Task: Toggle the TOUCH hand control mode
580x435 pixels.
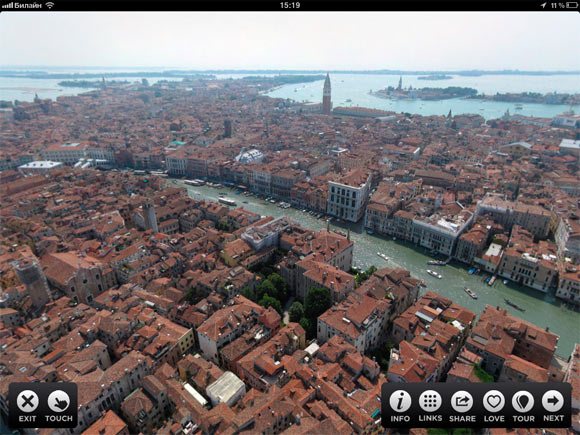Action: [x=58, y=401]
